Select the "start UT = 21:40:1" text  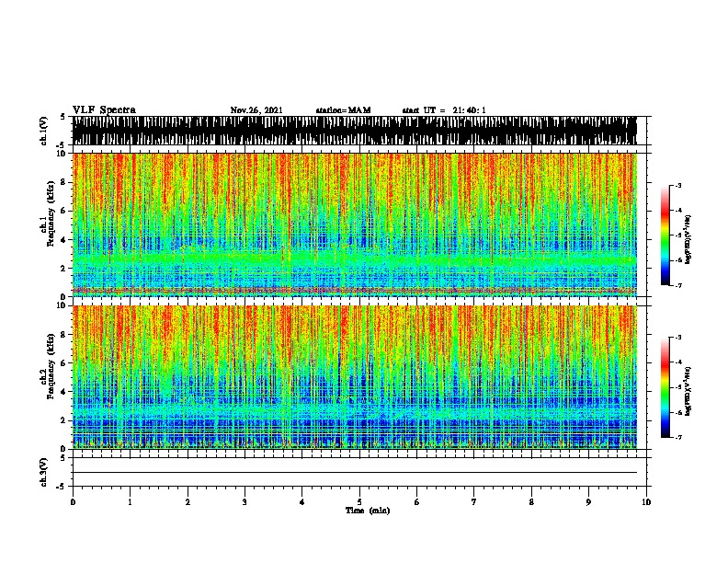444,110
